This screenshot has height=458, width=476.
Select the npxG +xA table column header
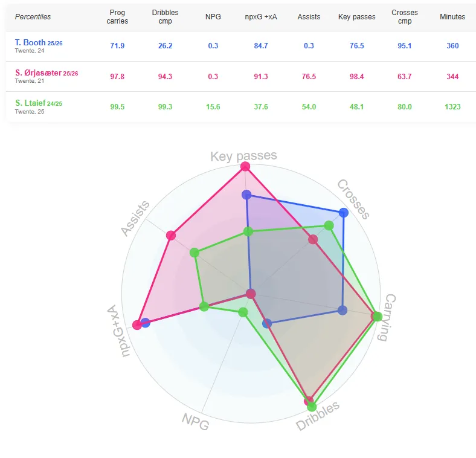[260, 17]
